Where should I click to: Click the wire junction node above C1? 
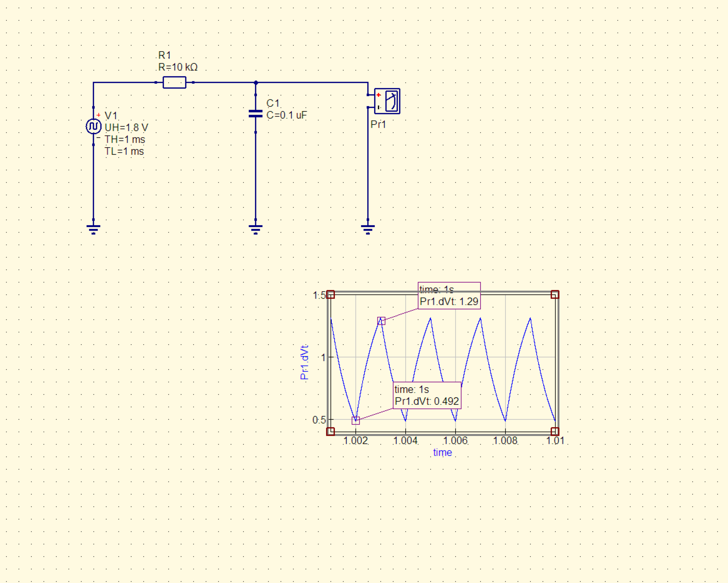(x=256, y=82)
